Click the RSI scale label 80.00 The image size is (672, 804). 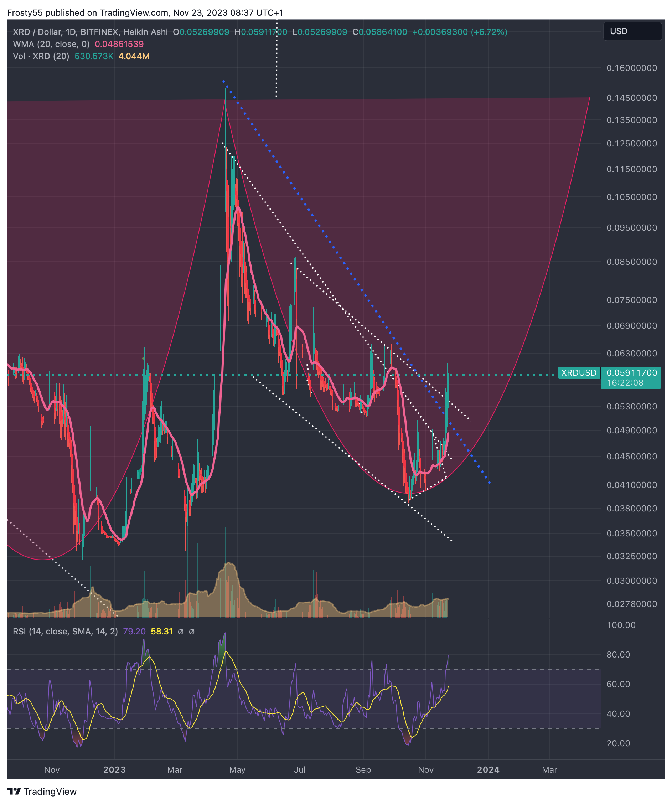[x=619, y=655]
